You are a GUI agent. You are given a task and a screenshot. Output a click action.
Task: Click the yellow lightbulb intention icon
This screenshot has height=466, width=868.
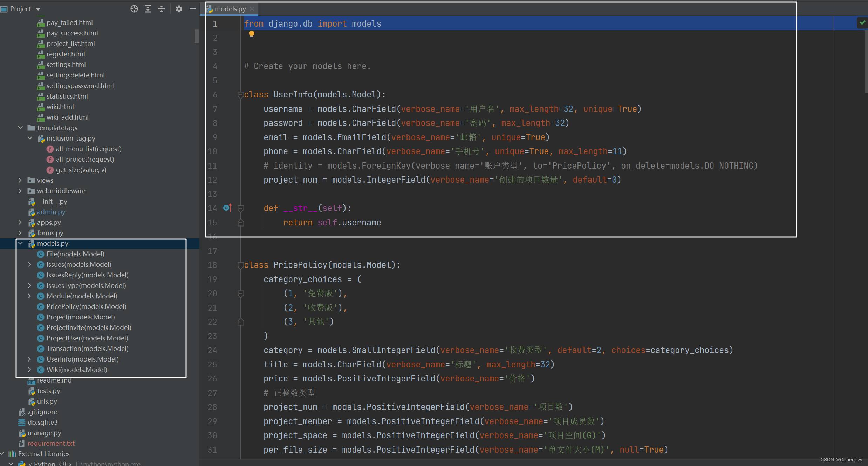(251, 34)
